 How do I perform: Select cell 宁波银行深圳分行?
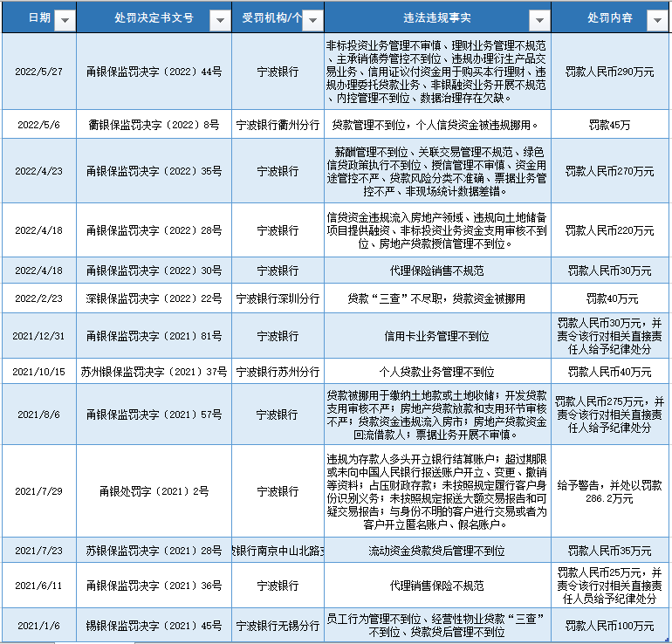tap(278, 298)
